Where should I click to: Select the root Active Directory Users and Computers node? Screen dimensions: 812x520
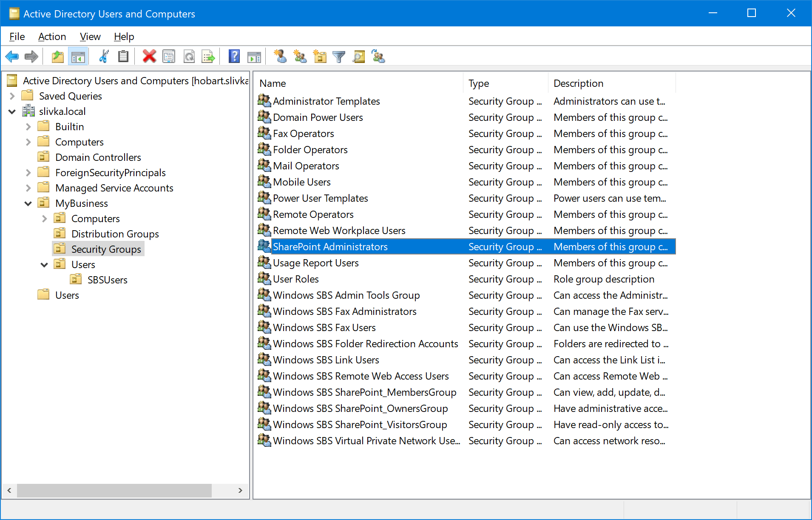135,81
